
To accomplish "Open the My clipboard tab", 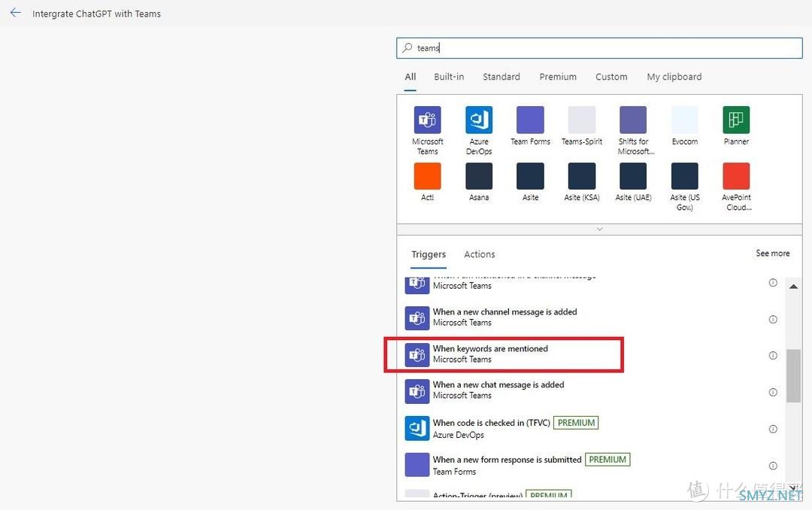I will point(674,77).
